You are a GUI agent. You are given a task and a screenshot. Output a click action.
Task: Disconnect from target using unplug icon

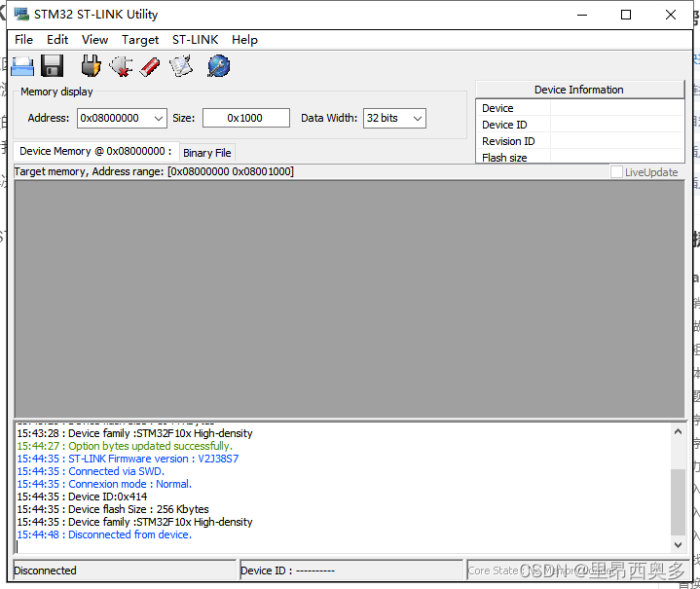121,66
